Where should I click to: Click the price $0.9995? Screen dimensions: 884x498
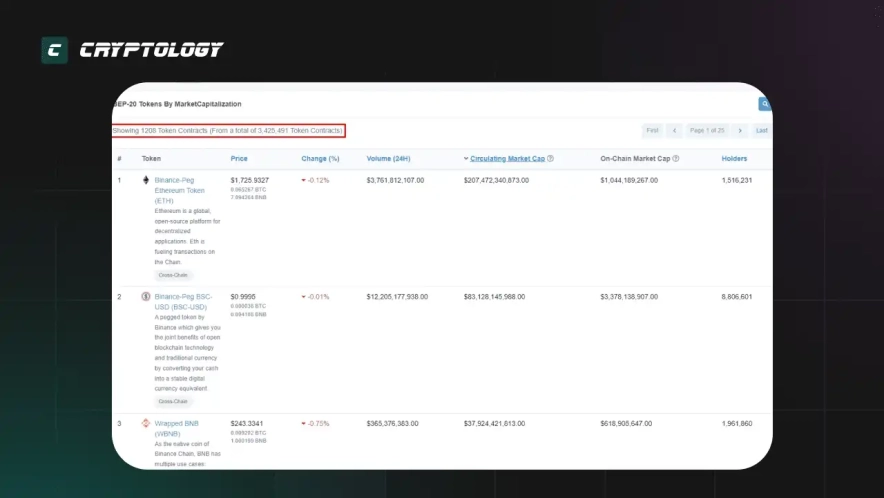(x=243, y=296)
